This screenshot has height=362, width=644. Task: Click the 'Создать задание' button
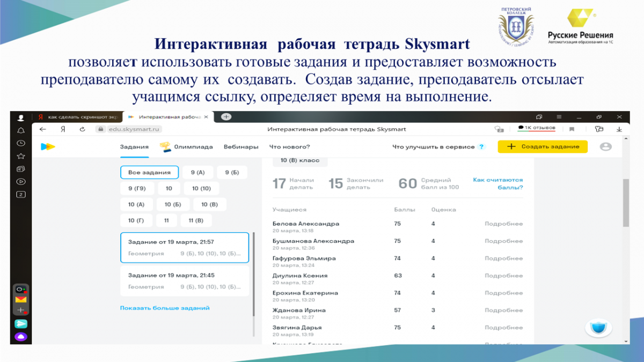543,147
